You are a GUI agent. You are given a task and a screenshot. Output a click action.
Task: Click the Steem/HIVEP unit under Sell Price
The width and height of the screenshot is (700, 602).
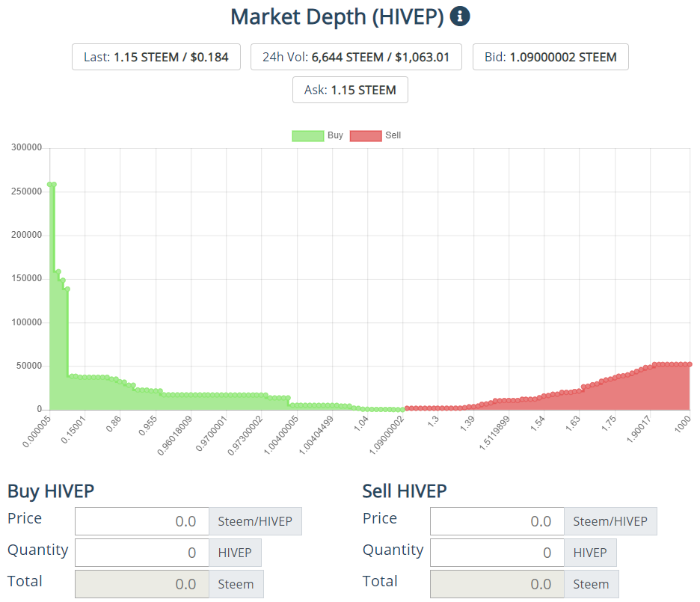(x=611, y=521)
